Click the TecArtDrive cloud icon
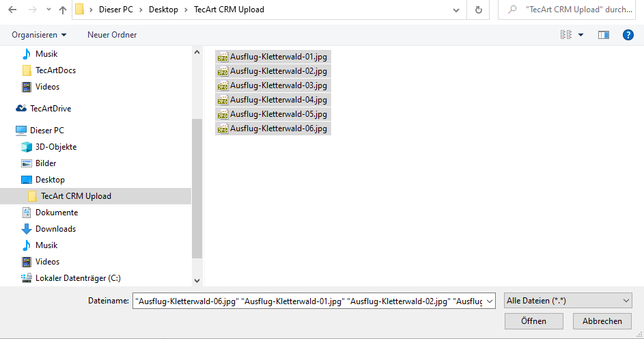 click(21, 109)
